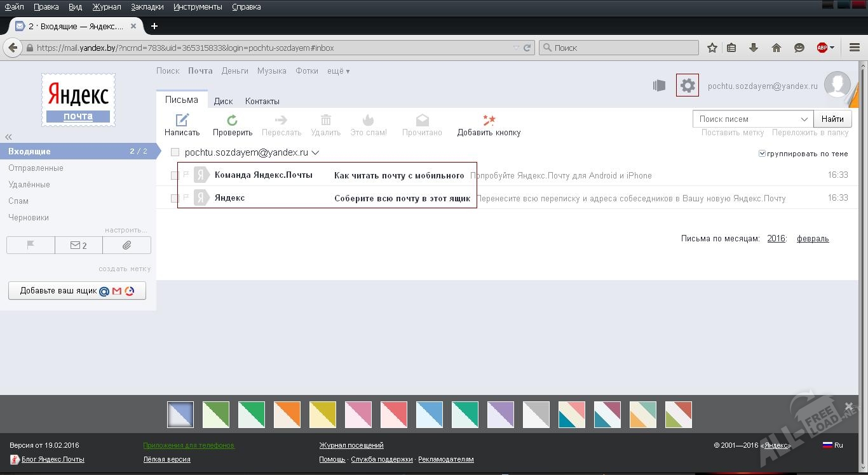Open the Закладки browser menu
The image size is (868, 475).
coord(147,7)
